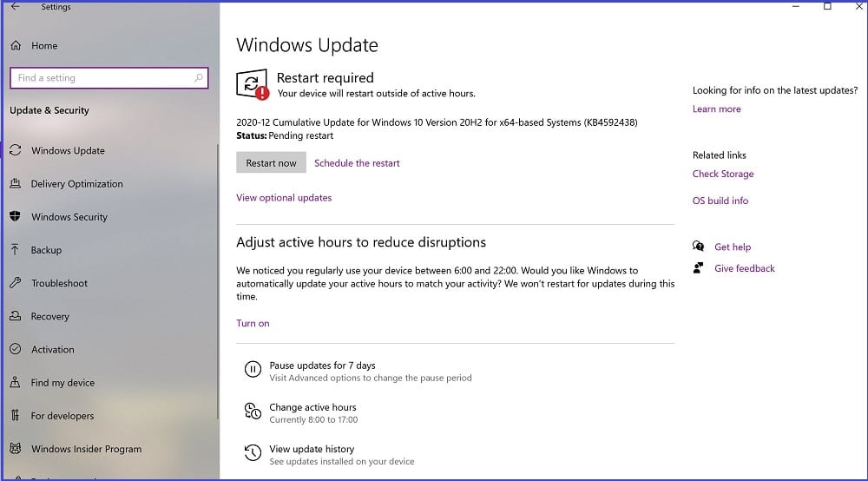Viewport: 868px width, 481px height.
Task: Open the OS build info link
Action: pyautogui.click(x=720, y=201)
